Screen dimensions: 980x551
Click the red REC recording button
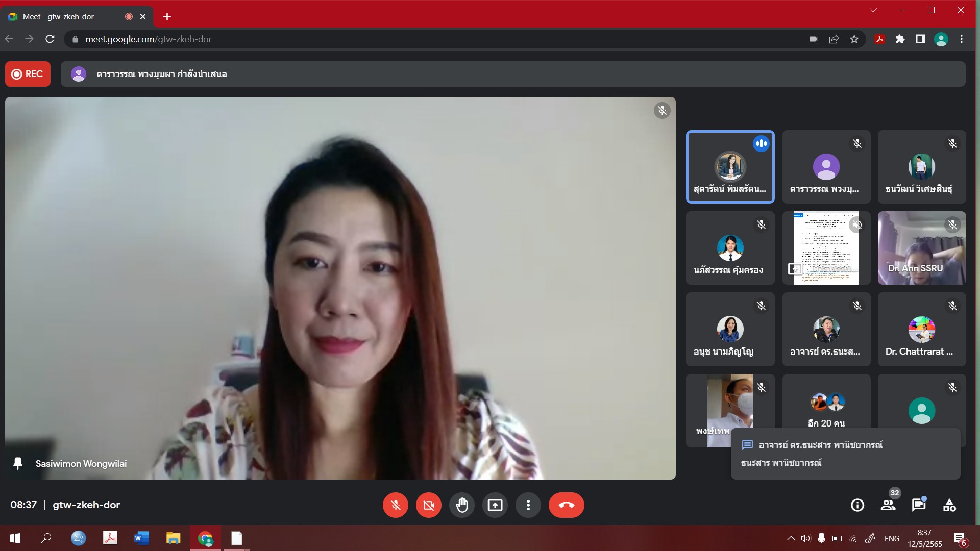(x=28, y=74)
